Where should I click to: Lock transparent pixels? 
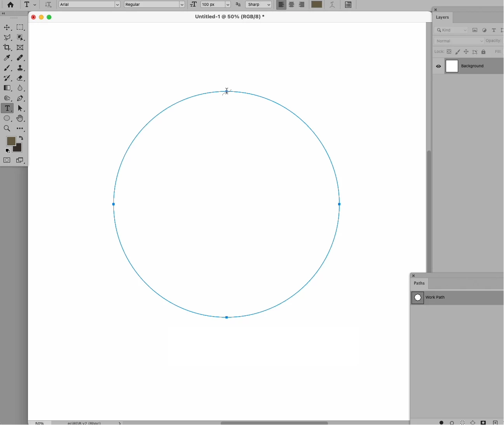pos(449,52)
